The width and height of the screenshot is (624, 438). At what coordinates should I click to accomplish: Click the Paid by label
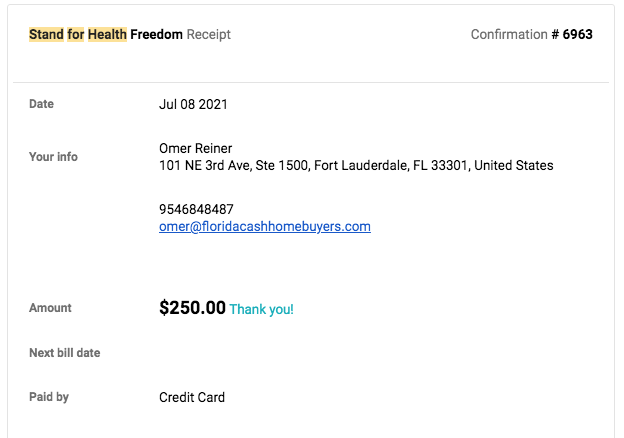tap(49, 397)
